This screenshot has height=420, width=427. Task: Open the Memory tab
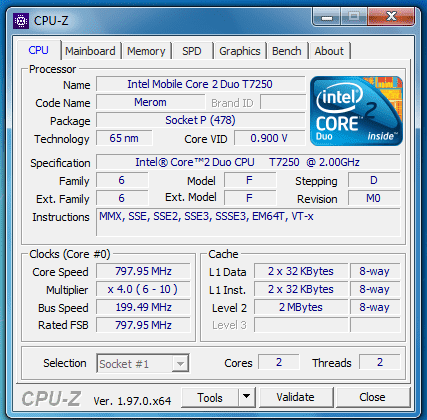146,51
